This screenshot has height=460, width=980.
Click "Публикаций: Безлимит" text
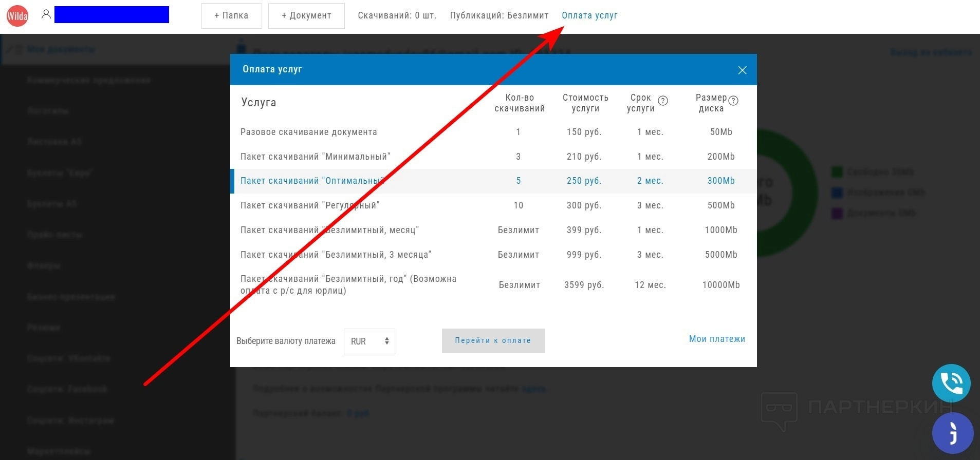point(500,15)
